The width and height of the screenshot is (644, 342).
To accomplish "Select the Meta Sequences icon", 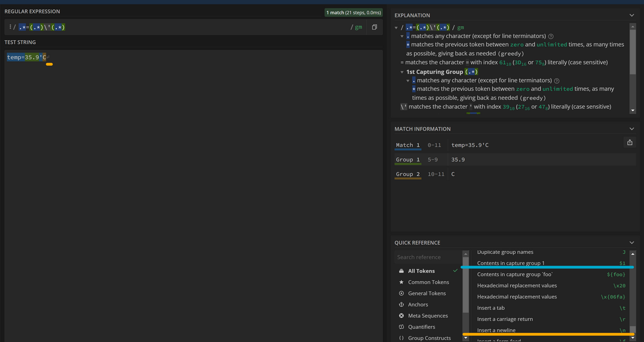I will (x=401, y=316).
